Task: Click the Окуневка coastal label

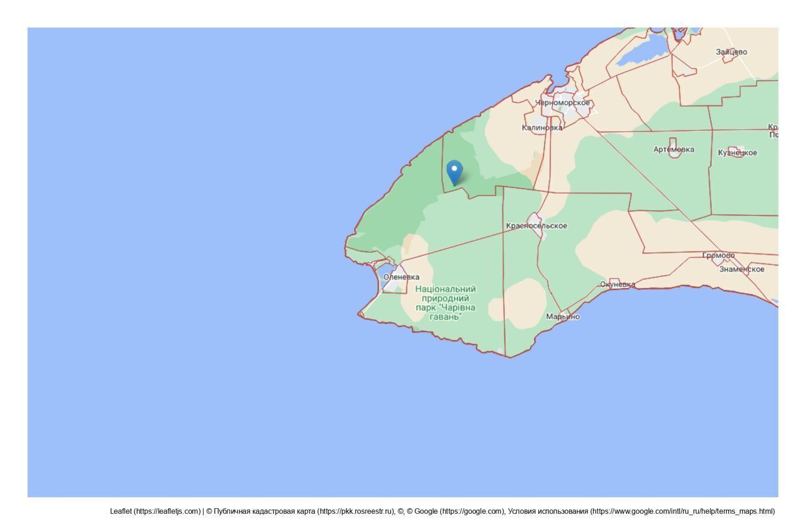Action: coord(618,284)
